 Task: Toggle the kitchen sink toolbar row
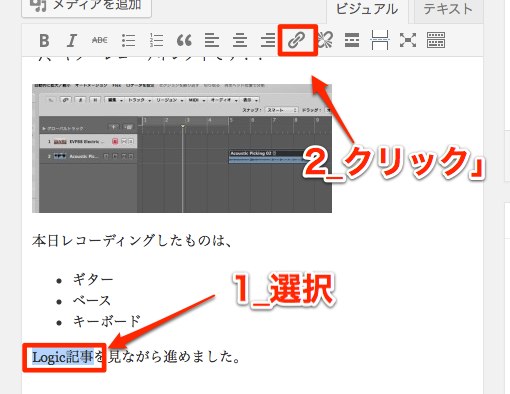(x=436, y=40)
